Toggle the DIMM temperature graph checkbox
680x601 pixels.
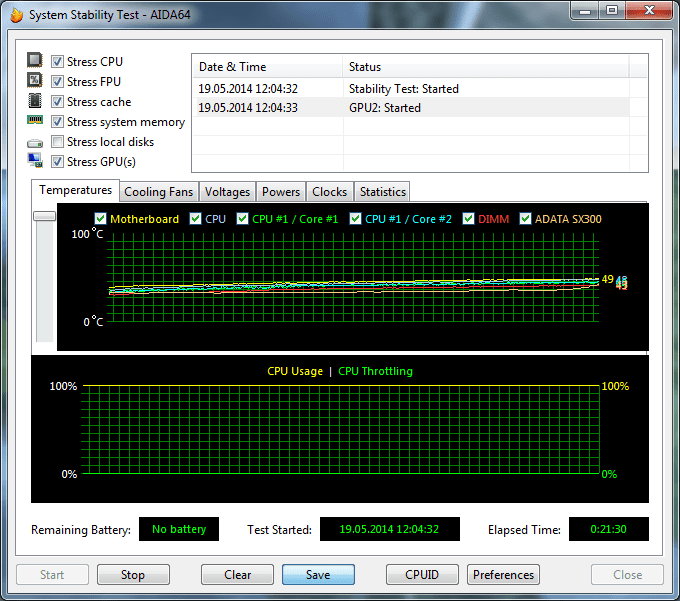(x=468, y=219)
